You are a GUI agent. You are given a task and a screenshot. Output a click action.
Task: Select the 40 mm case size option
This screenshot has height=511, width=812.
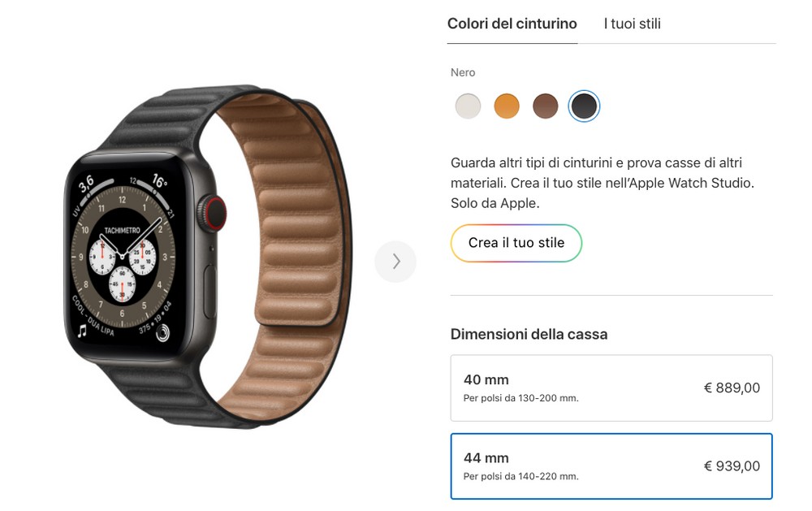[x=611, y=388]
